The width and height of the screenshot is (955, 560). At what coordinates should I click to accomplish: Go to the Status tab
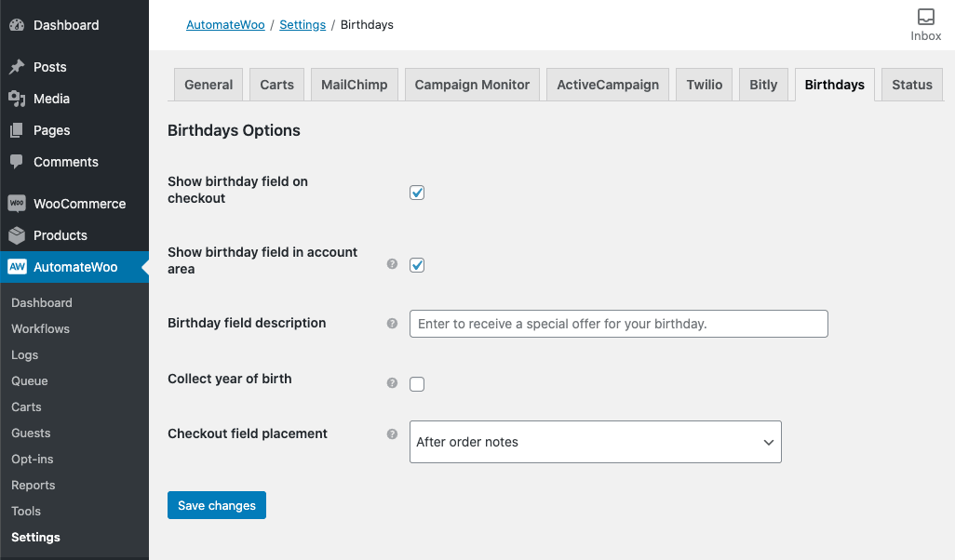[x=911, y=85]
